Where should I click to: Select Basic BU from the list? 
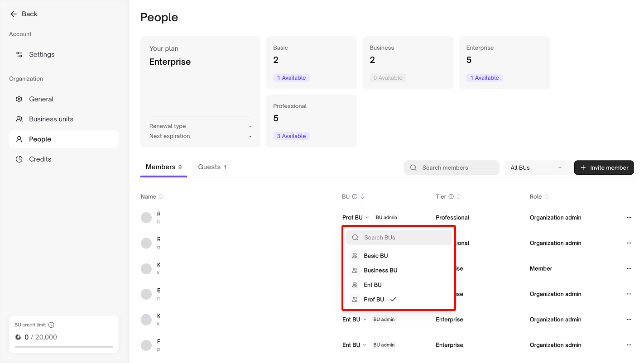[x=375, y=256]
